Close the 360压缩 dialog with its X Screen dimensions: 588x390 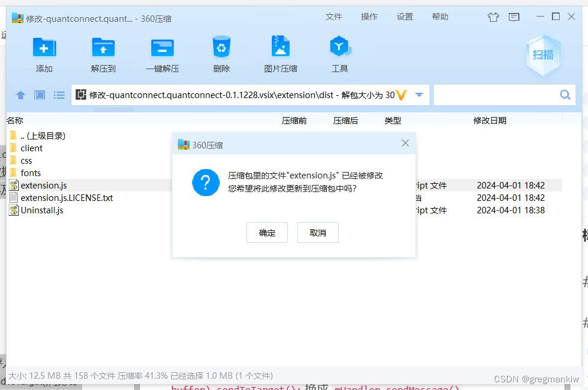405,143
